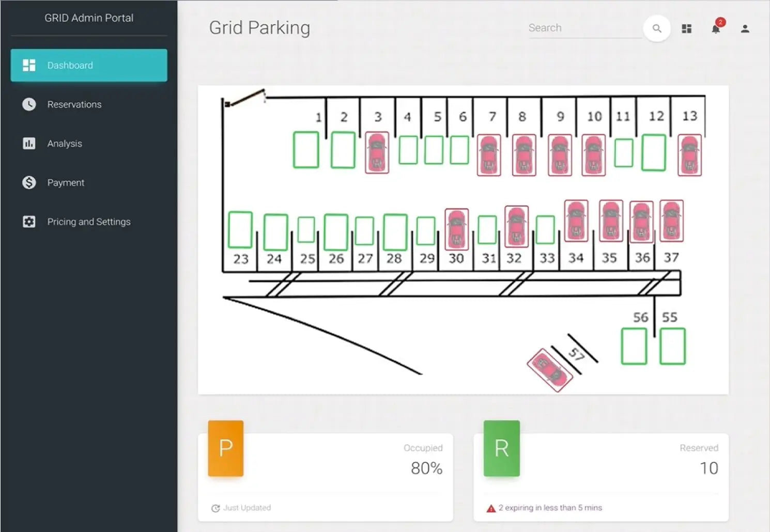Click the Reservations clock icon
Screen dimensions: 770x532
[29, 104]
